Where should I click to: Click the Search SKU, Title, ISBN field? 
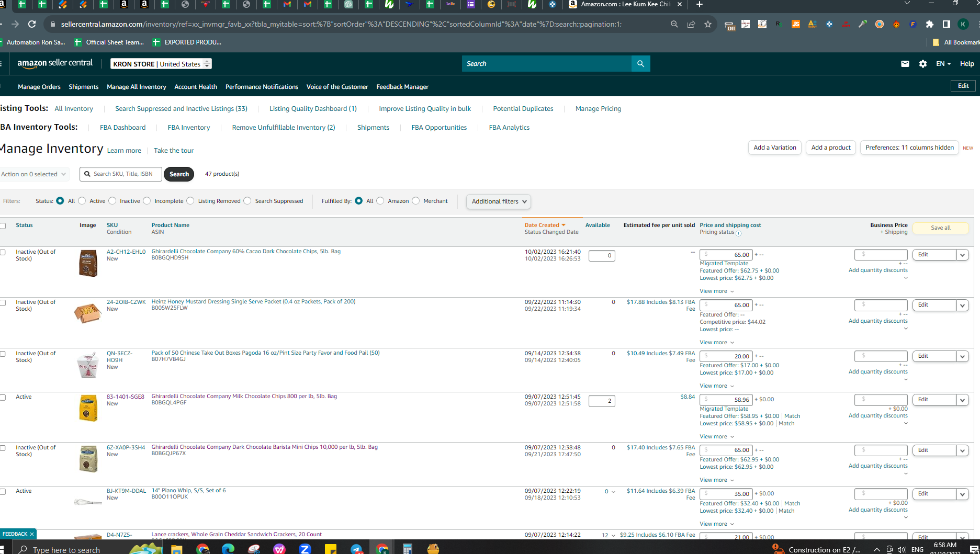(x=121, y=174)
